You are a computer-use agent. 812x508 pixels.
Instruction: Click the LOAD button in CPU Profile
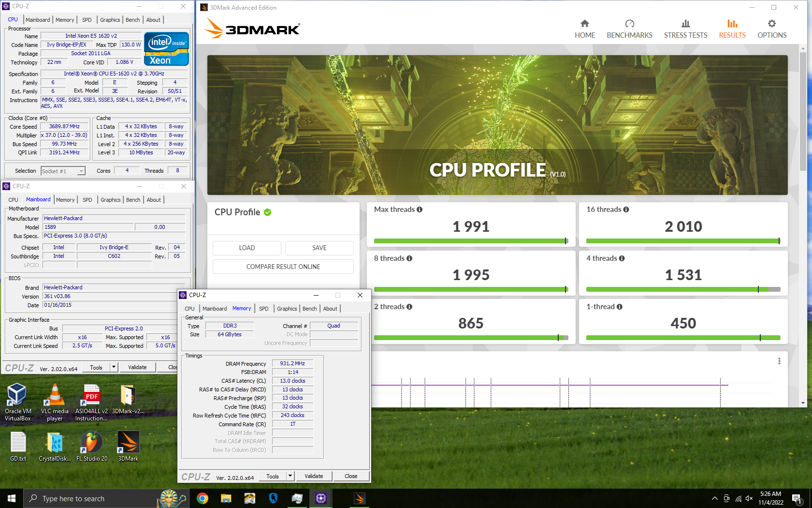click(x=246, y=248)
